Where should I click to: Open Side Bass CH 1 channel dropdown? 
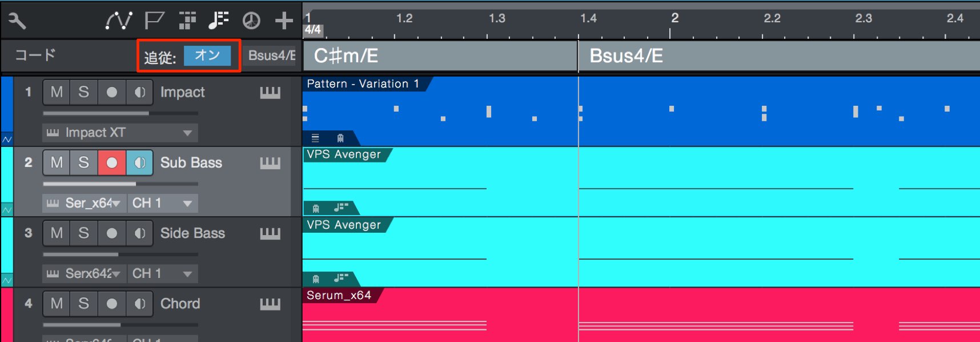[162, 273]
